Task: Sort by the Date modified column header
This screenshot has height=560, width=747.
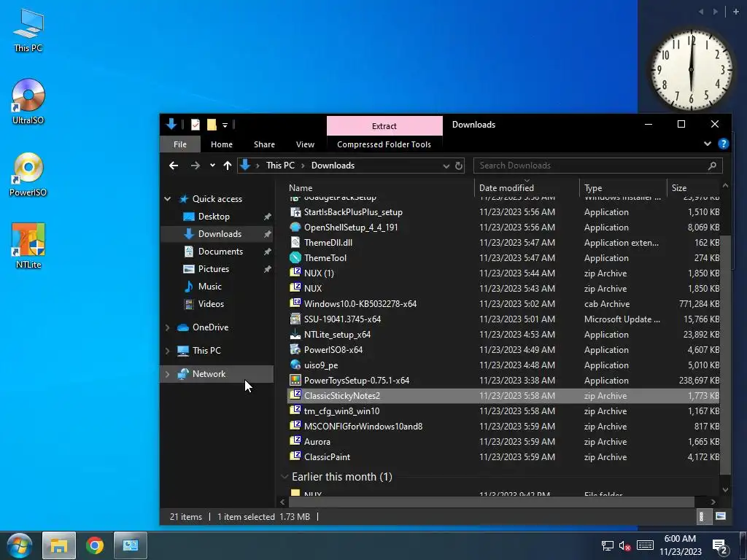Action: tap(527, 187)
